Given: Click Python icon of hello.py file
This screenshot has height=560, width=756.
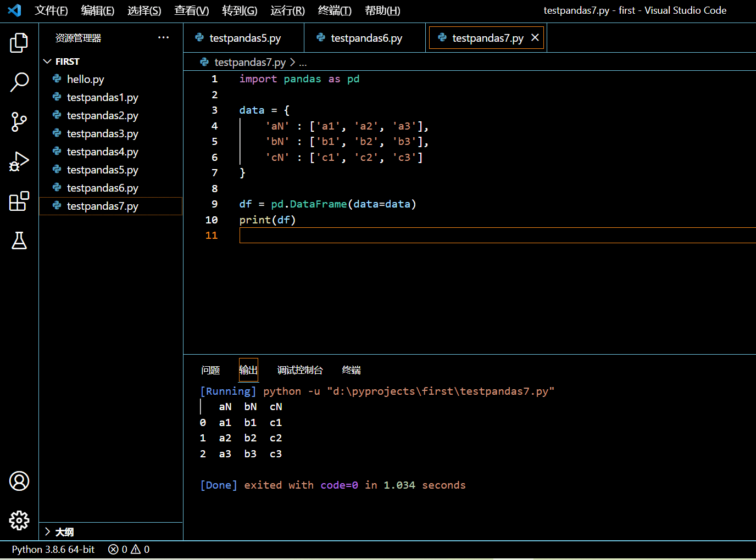Looking at the screenshot, I should (x=57, y=79).
